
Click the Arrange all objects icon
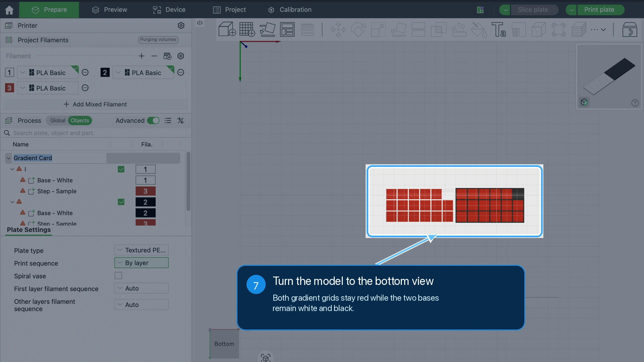287,29
